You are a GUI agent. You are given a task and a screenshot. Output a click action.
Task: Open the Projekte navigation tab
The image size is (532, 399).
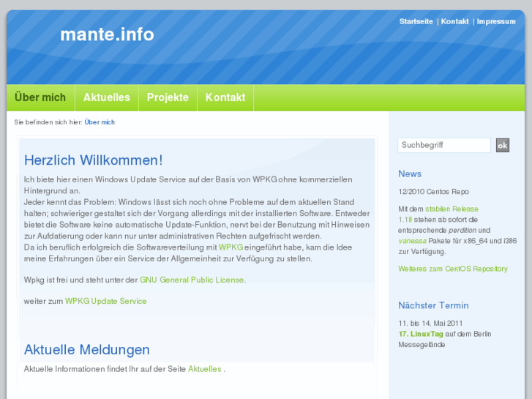tap(168, 97)
